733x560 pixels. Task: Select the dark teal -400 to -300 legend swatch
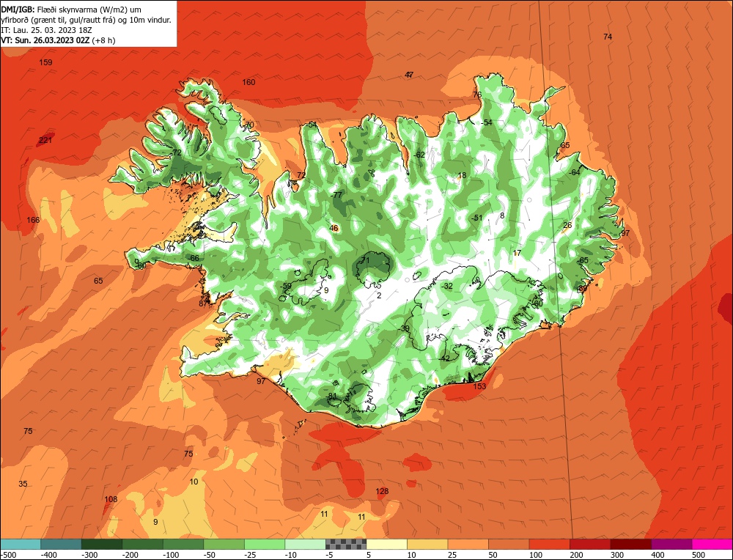pos(62,544)
